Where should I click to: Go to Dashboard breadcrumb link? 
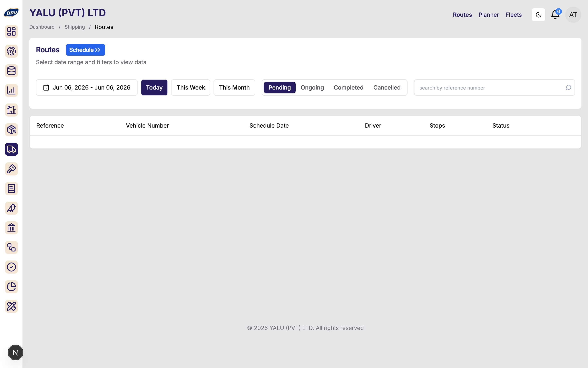click(x=42, y=27)
